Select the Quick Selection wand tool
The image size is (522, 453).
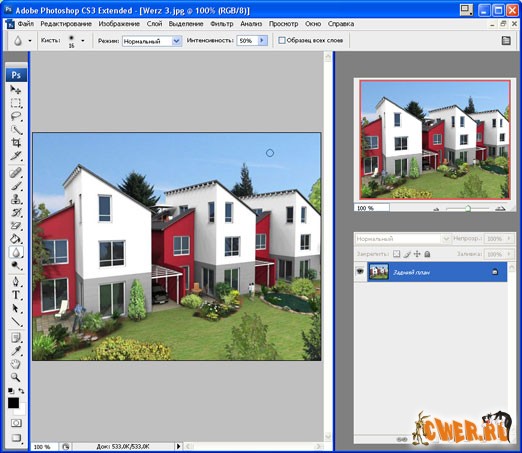click(x=15, y=130)
